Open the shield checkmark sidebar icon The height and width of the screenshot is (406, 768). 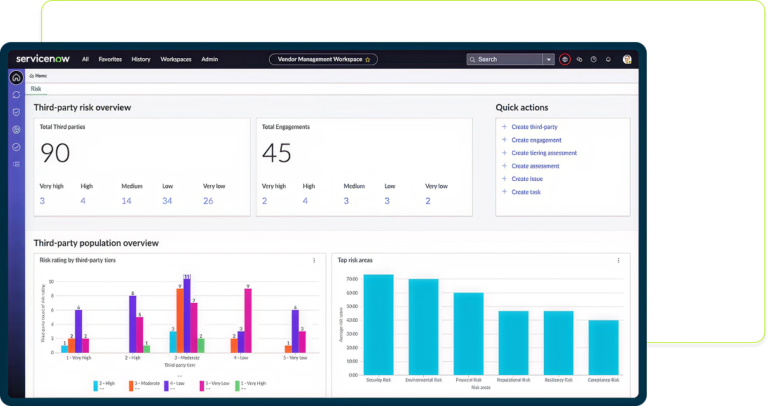click(16, 112)
